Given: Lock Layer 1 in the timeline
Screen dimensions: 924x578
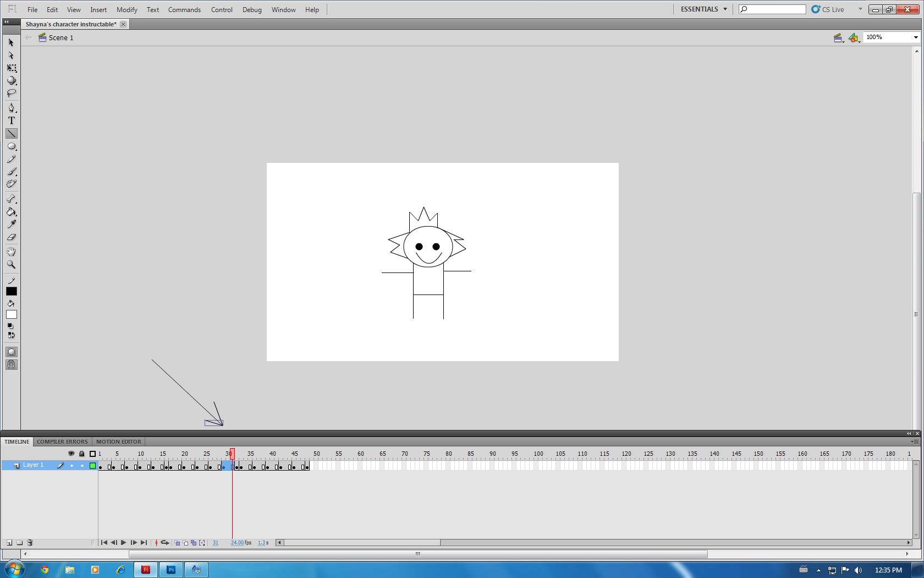Looking at the screenshot, I should pos(81,465).
